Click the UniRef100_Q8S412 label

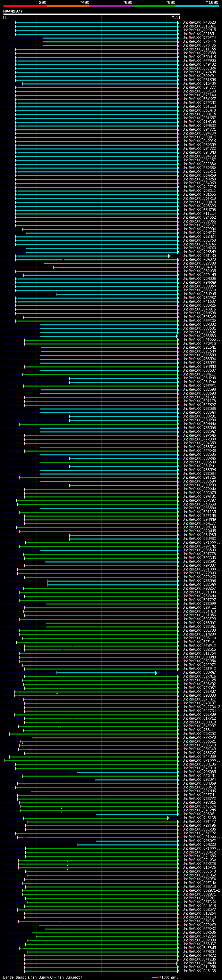[199, 852]
